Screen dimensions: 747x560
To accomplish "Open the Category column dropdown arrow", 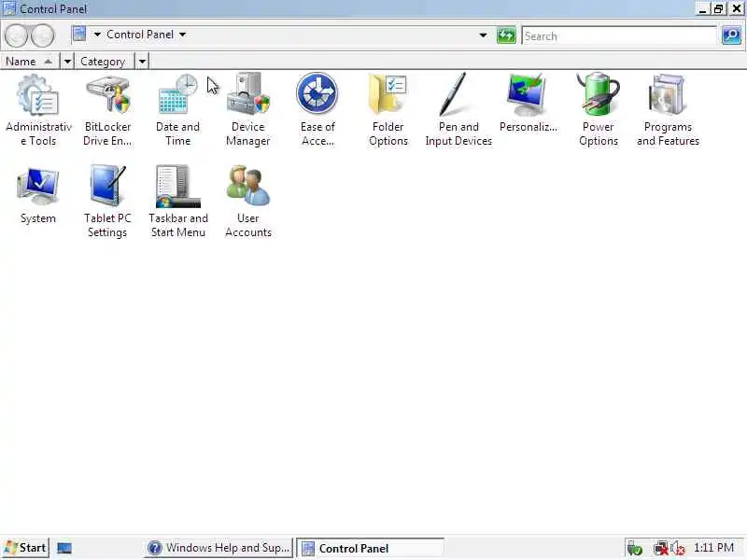I will pyautogui.click(x=142, y=62).
